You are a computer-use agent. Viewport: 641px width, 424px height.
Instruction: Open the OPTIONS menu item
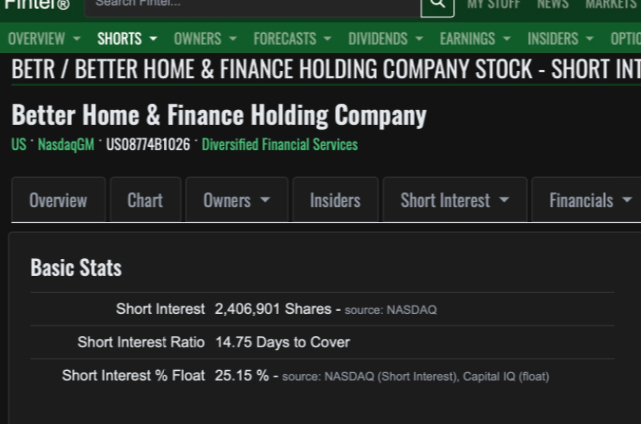pos(625,39)
